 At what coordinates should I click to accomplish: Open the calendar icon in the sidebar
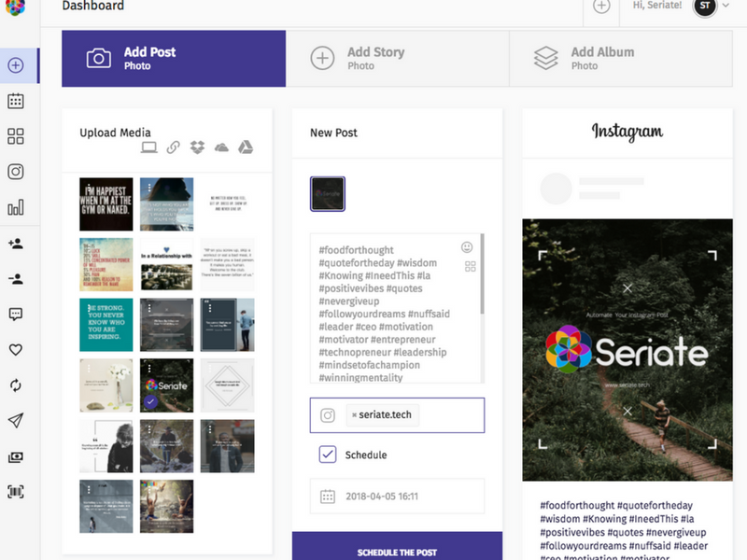[x=16, y=101]
